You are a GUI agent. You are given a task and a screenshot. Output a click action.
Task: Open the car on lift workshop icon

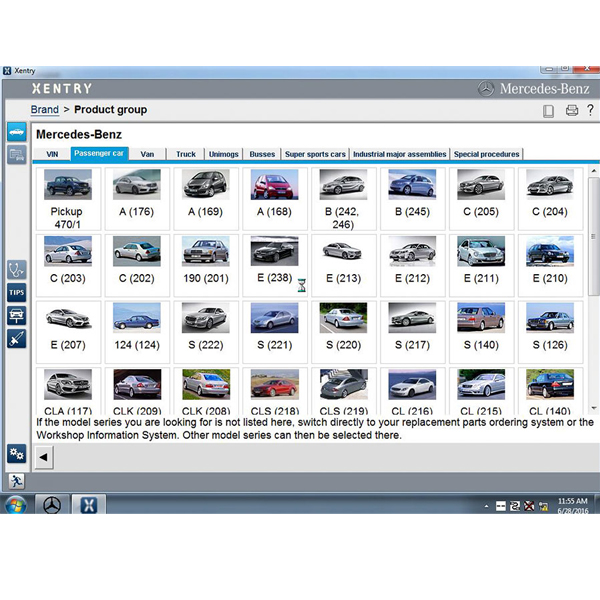click(x=16, y=316)
